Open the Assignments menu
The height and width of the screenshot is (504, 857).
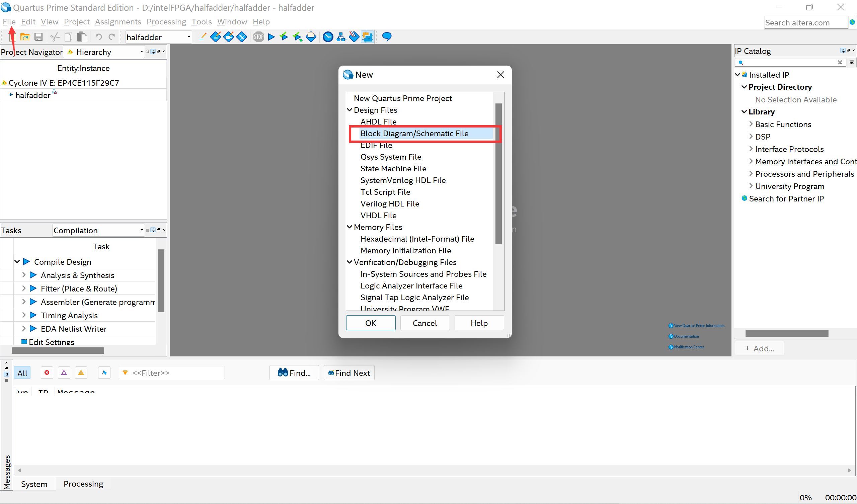click(x=118, y=22)
